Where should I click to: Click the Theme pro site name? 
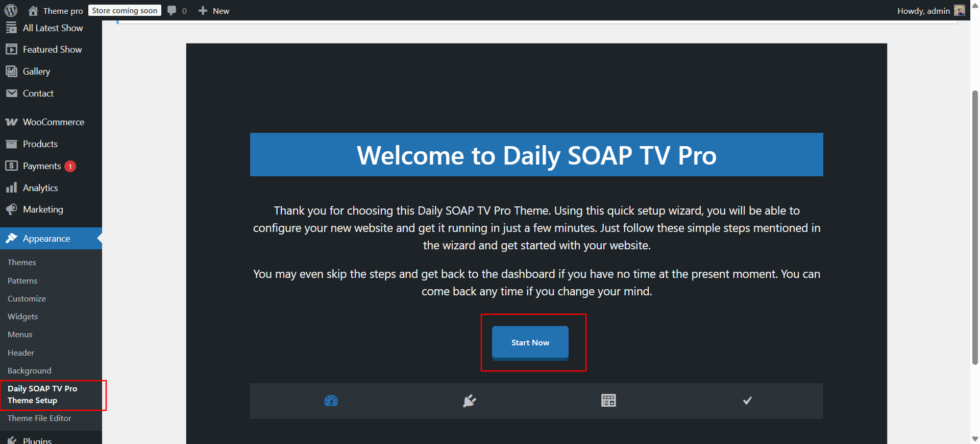pos(63,11)
